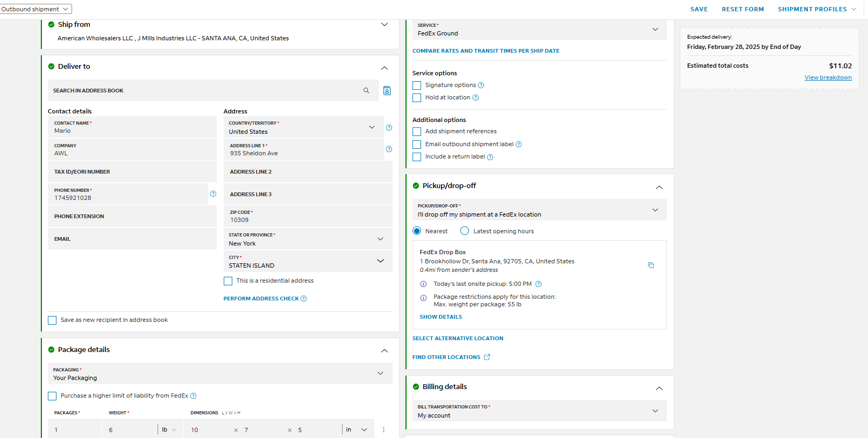Open help for Country/Territory field
Viewport: 868px width, 438px height.
[x=389, y=128]
